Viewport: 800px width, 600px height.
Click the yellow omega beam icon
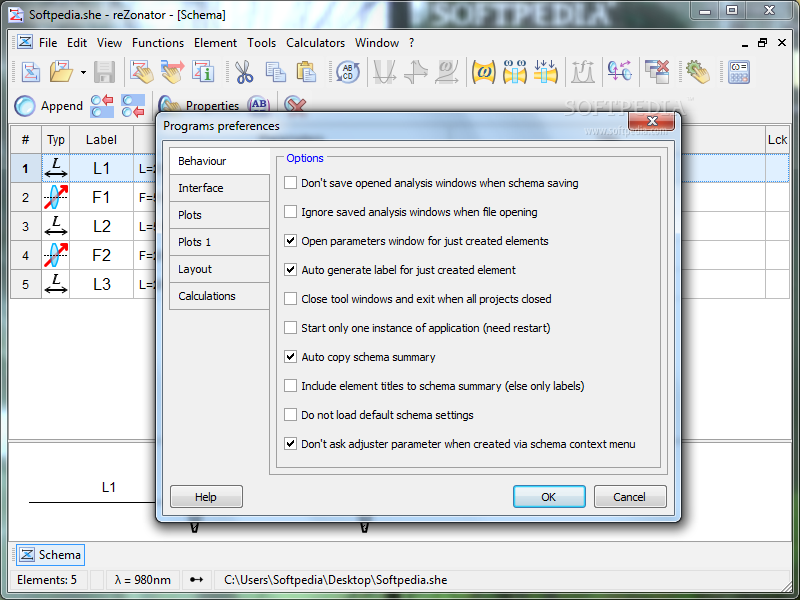coord(483,72)
